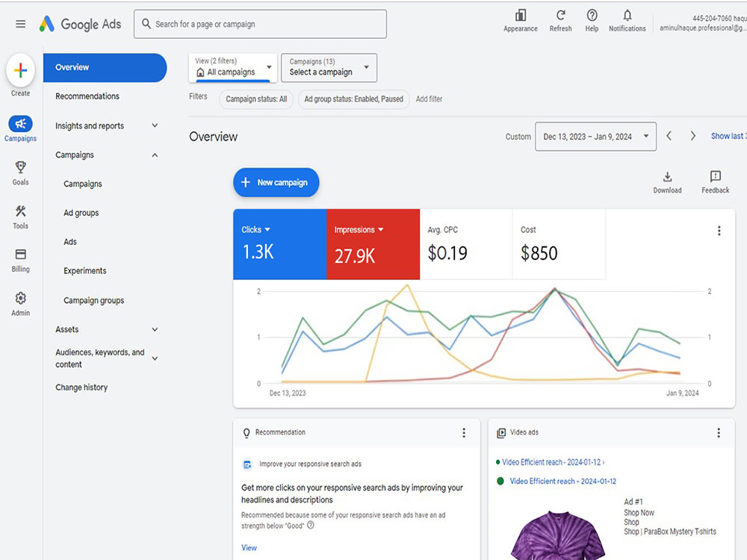Click the Video ads play icon

(501, 433)
